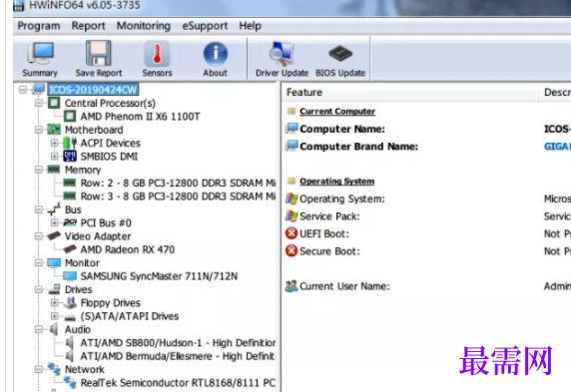Image resolution: width=571 pixels, height=392 pixels.
Task: Collapse the ICOS-20190424CW root node
Action: coord(23,90)
